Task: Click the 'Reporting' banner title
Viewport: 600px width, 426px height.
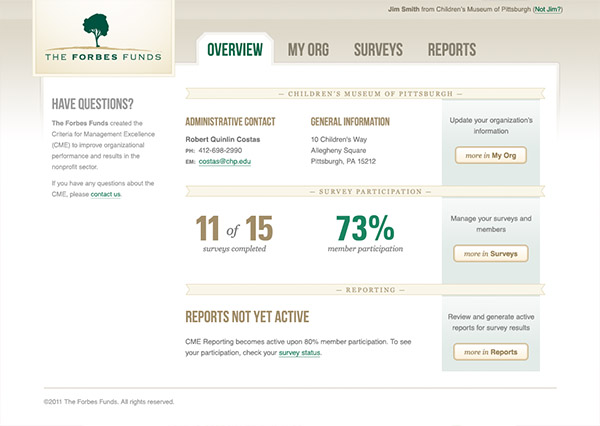Action: tap(370, 290)
